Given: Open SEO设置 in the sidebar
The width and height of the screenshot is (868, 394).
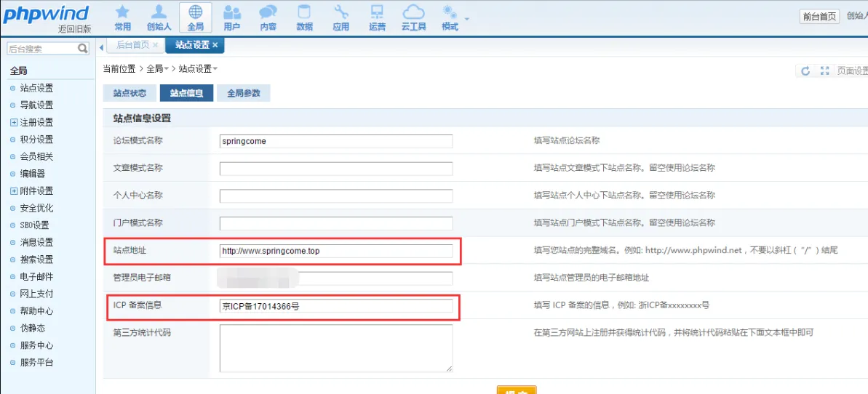Looking at the screenshot, I should [x=34, y=225].
